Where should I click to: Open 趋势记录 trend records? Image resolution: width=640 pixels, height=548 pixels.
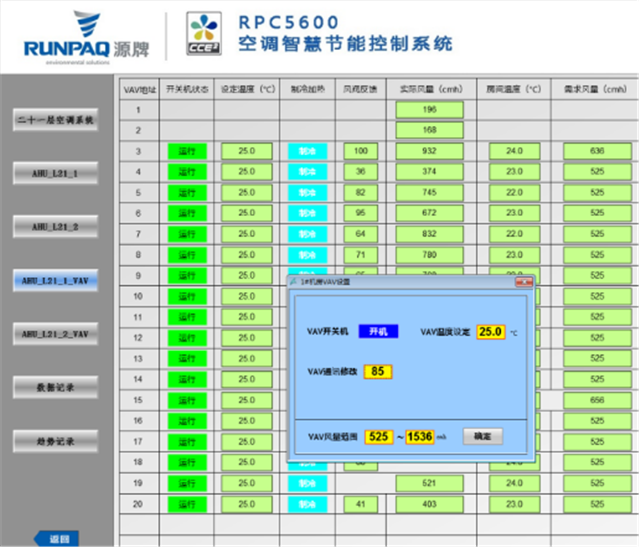(x=54, y=440)
